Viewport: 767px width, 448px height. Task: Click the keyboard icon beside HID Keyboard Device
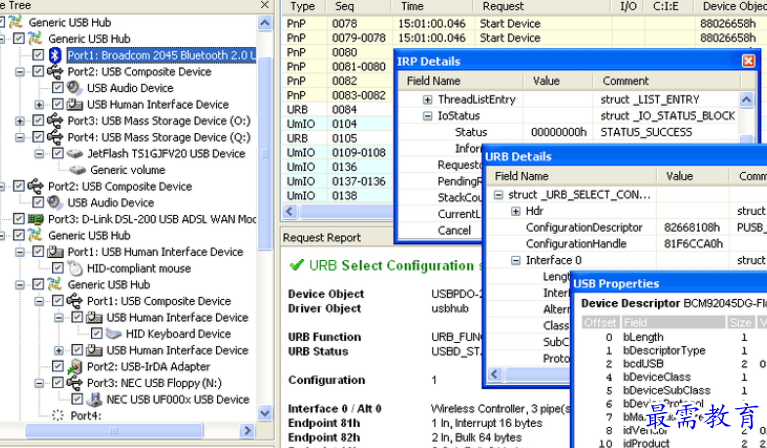click(113, 334)
